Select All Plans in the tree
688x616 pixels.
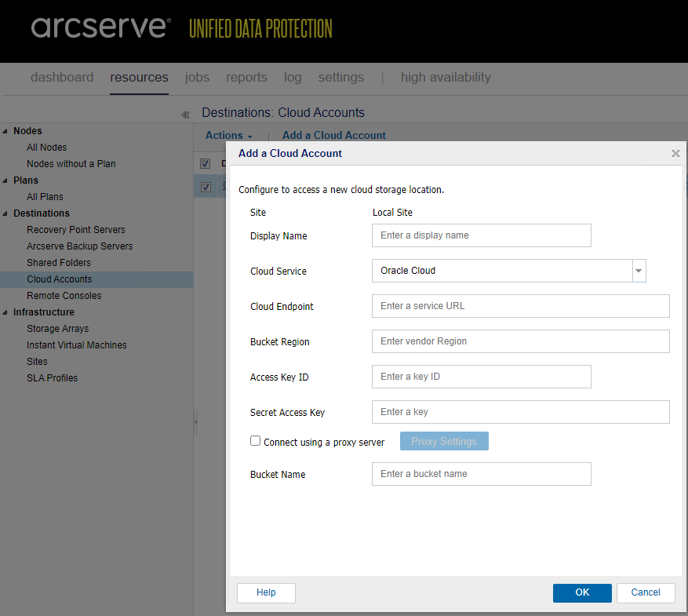pos(45,197)
